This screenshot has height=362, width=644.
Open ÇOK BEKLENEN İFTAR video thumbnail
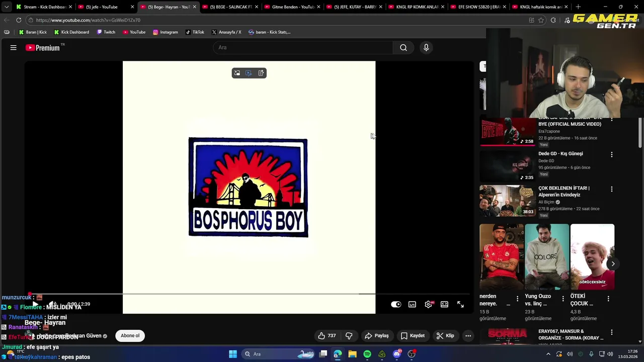click(x=508, y=201)
